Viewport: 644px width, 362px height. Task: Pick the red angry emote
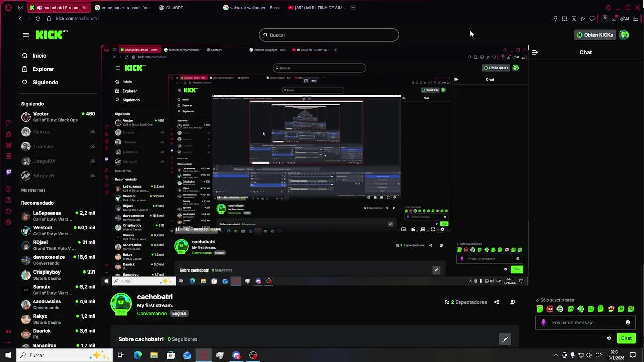coord(550,309)
